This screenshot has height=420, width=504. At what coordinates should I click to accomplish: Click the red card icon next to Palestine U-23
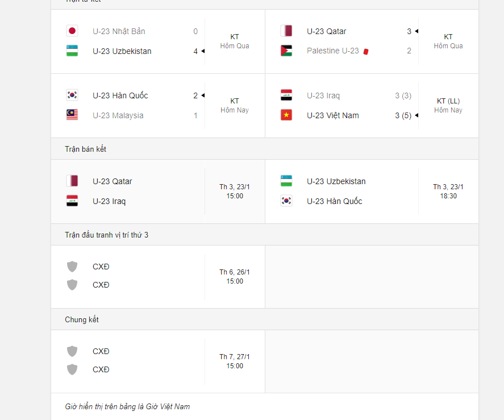366,51
